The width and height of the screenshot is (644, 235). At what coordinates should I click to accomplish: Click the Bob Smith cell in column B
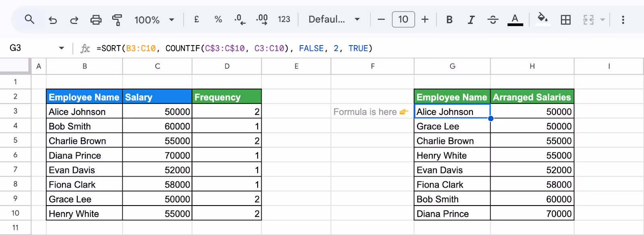coord(85,126)
